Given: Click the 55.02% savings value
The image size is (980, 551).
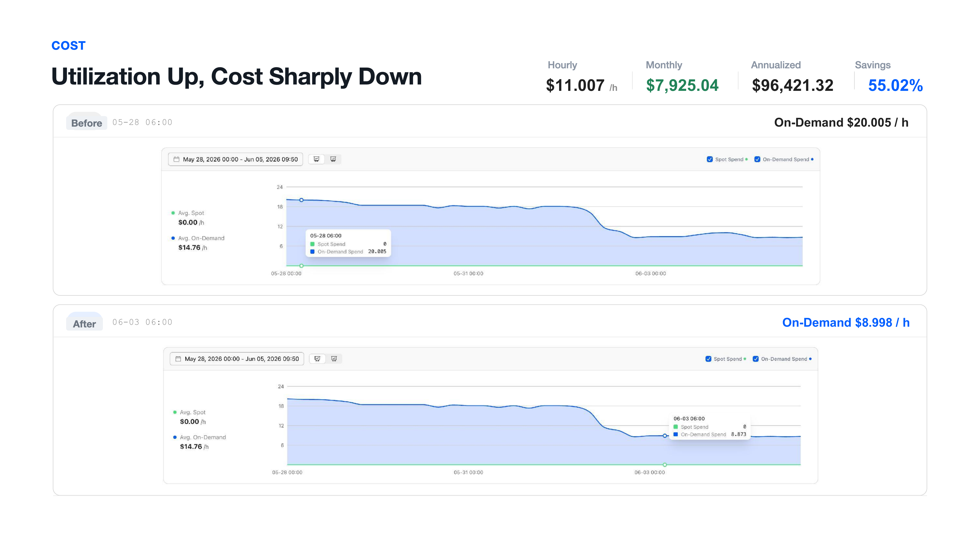Looking at the screenshot, I should [x=895, y=85].
